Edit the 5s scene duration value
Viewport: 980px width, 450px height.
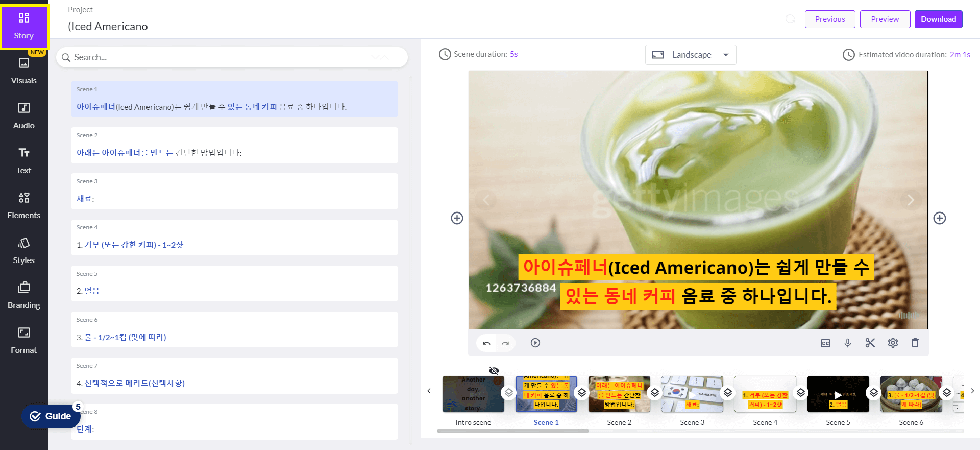click(513, 54)
